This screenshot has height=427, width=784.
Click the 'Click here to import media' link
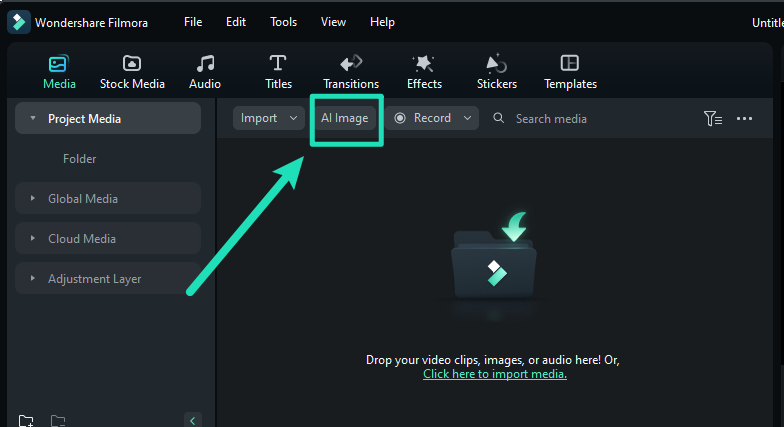tap(494, 374)
